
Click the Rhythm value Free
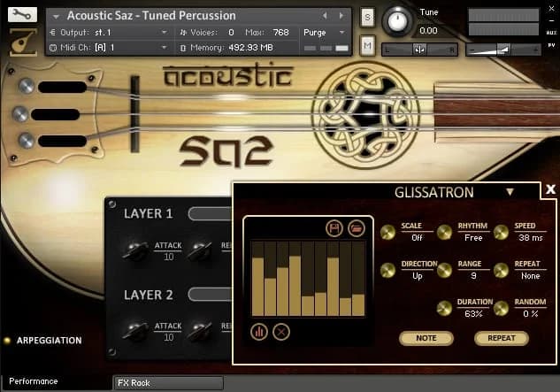coord(473,238)
